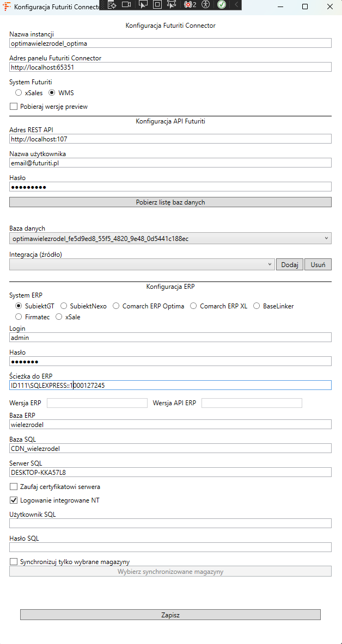Enable Synchronizuj tylko wybrane magazyny checkbox

point(70,561)
